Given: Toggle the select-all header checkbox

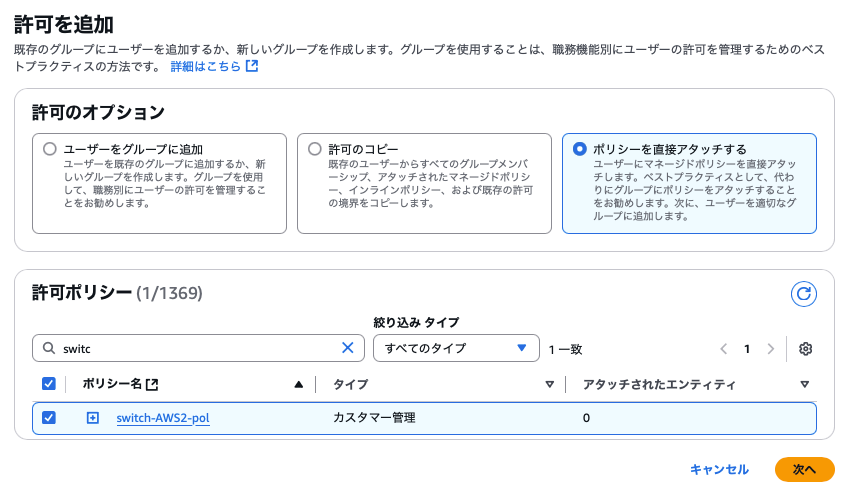Looking at the screenshot, I should click(49, 384).
